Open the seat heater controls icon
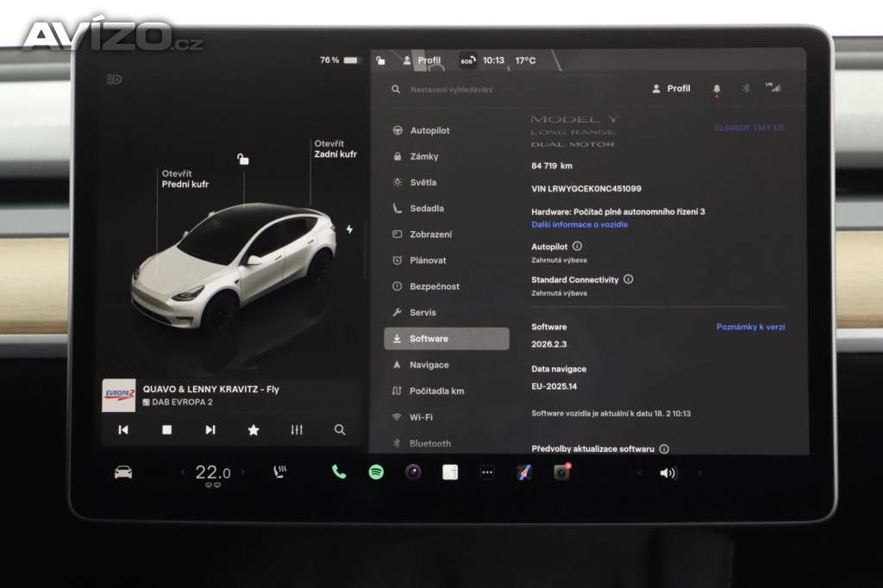The height and width of the screenshot is (588, 883). [279, 472]
